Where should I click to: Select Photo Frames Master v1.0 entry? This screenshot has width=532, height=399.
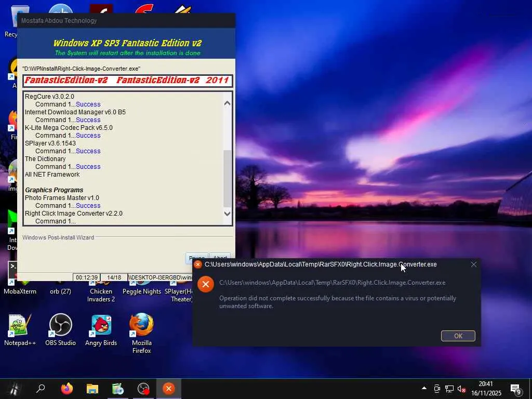coord(62,198)
